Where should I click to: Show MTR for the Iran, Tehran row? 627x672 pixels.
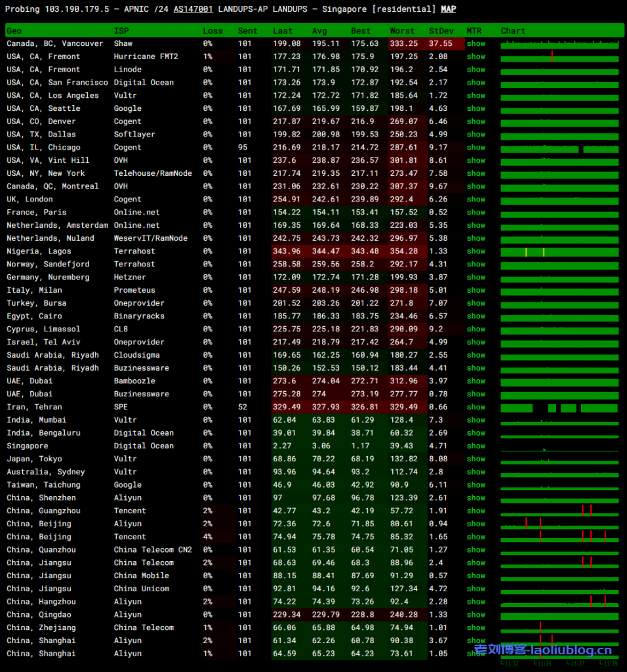[x=476, y=407]
